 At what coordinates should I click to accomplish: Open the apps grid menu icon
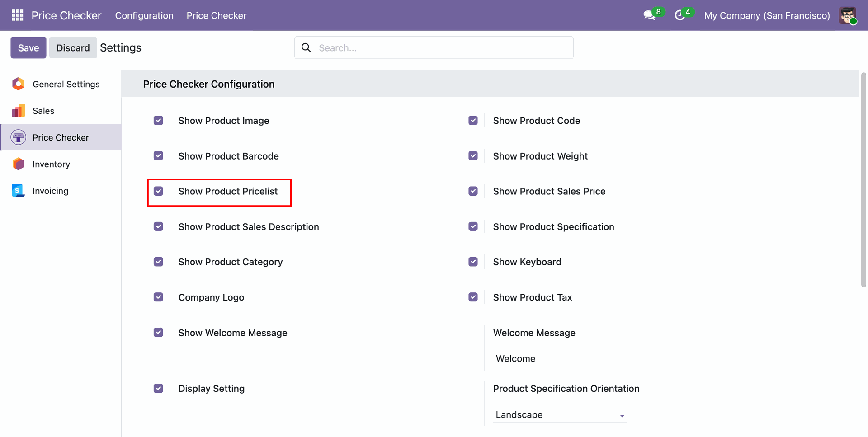click(x=17, y=15)
